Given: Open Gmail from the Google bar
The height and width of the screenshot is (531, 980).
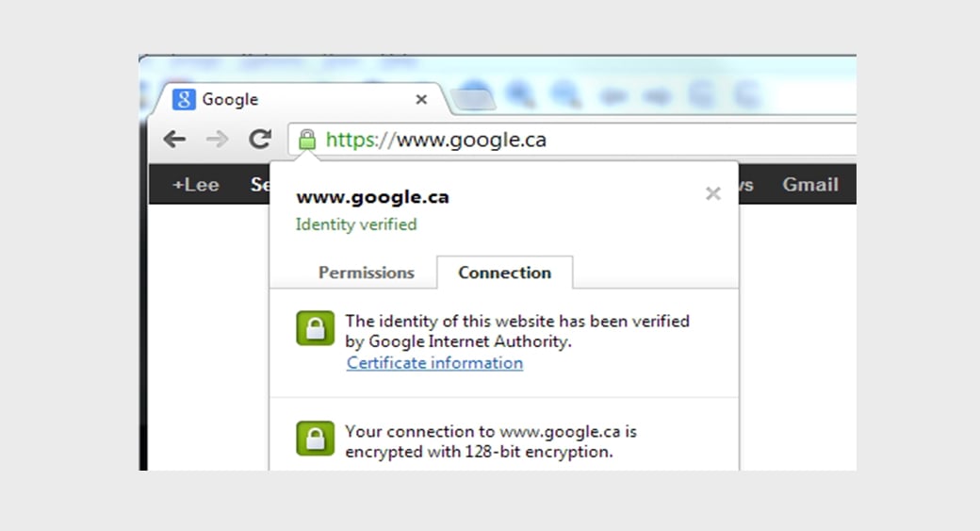Looking at the screenshot, I should [x=809, y=185].
